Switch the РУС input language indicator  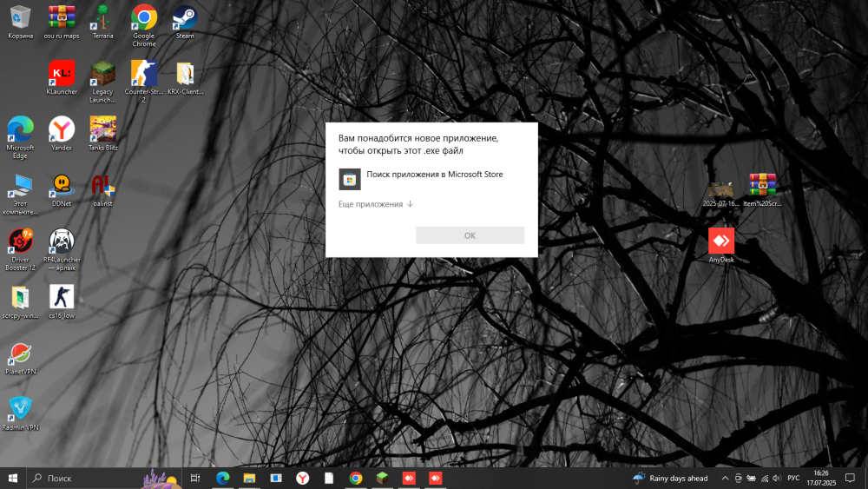(x=793, y=478)
